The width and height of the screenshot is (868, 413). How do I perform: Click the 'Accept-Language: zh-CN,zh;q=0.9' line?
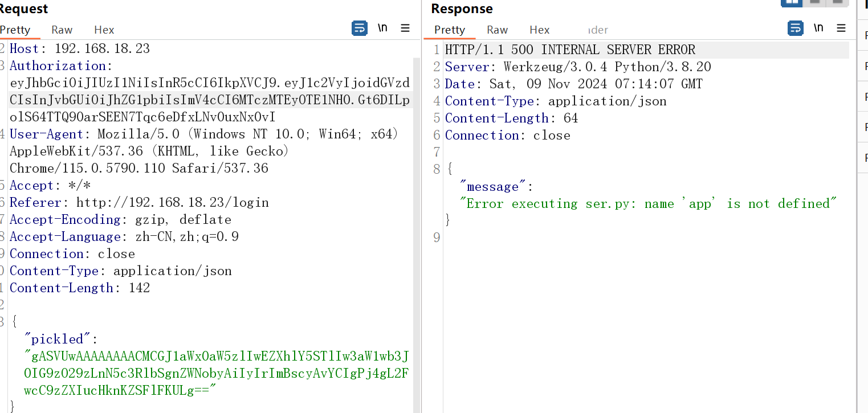124,237
